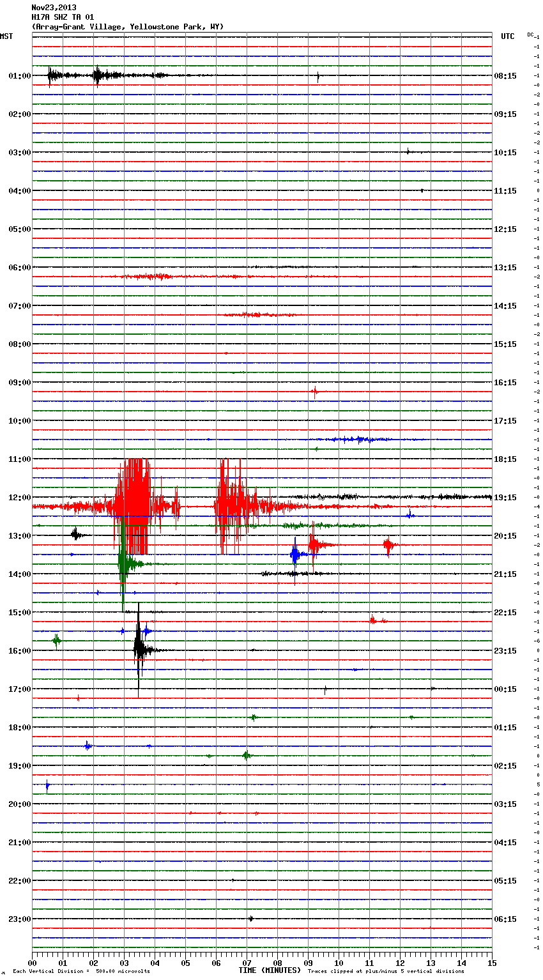Click the "22:00" MST time label
The height and width of the screenshot is (980, 543).
19,881
